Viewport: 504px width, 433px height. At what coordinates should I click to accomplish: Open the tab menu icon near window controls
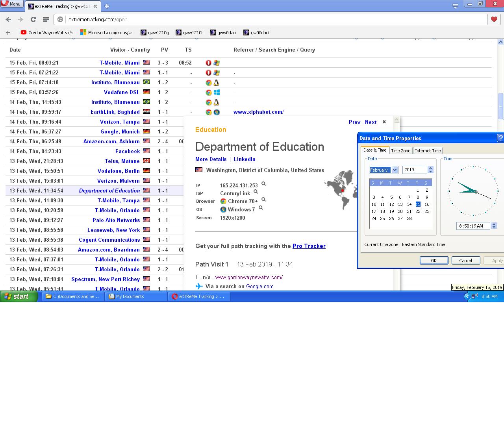(x=455, y=6)
